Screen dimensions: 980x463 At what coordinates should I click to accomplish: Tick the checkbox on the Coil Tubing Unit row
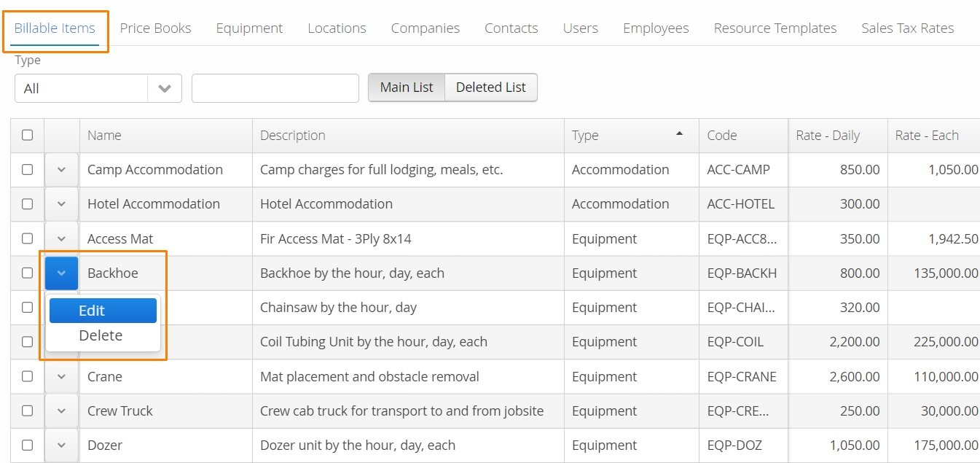pos(28,341)
